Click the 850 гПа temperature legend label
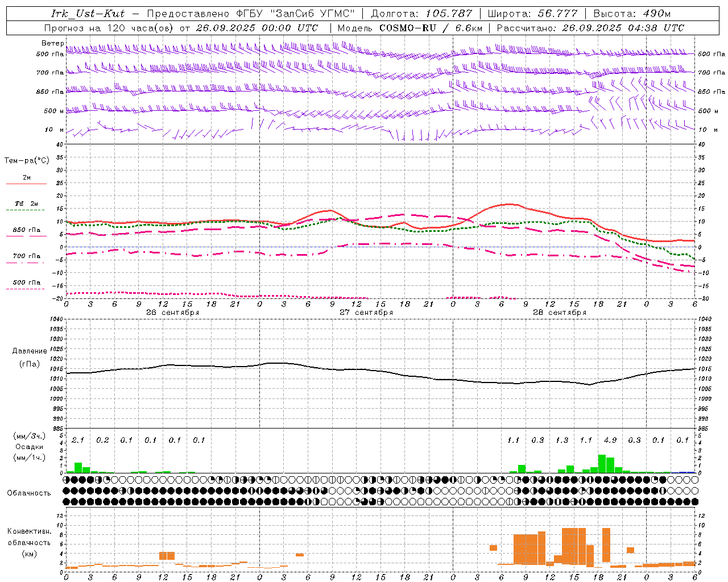 coord(27,230)
